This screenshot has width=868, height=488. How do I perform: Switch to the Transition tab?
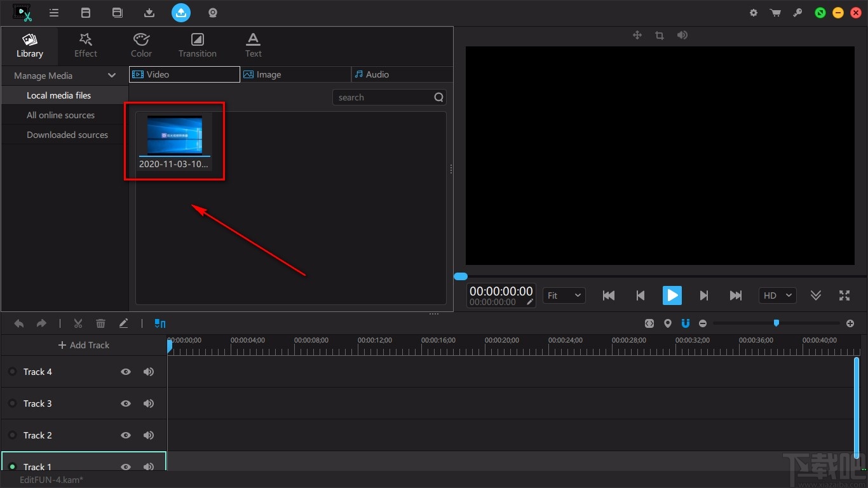click(198, 45)
